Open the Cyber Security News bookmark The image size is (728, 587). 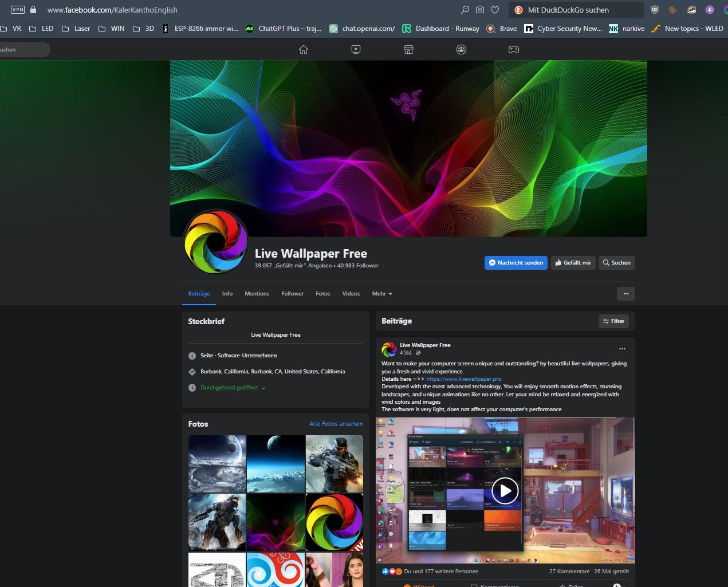(564, 28)
